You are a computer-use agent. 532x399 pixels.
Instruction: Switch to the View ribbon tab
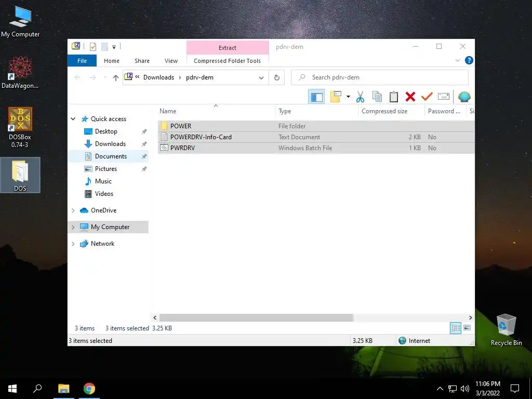click(171, 61)
